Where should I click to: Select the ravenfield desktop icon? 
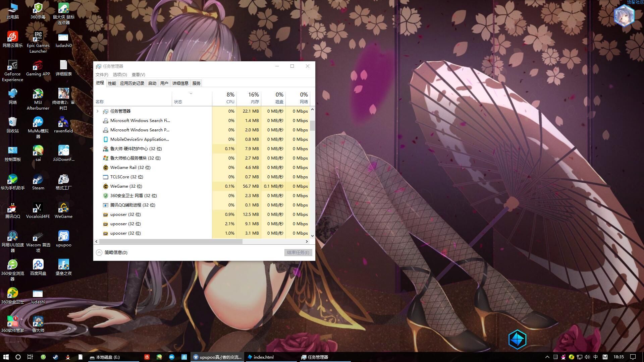click(x=63, y=125)
